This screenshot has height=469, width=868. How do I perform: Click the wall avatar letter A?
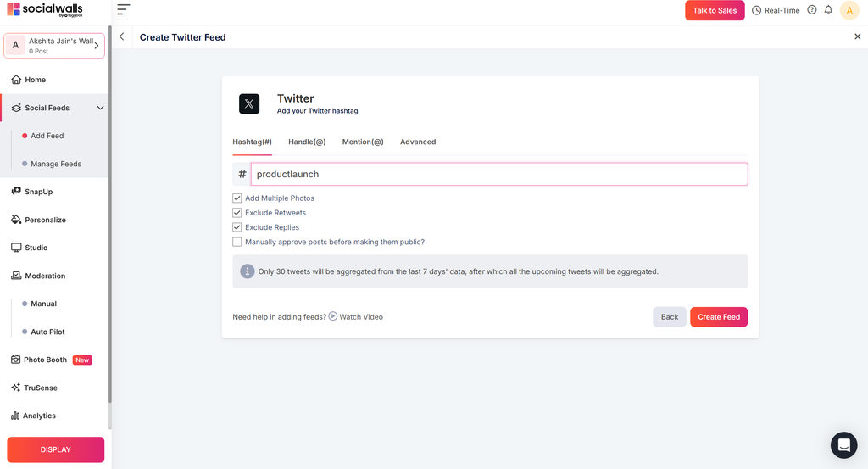click(15, 46)
